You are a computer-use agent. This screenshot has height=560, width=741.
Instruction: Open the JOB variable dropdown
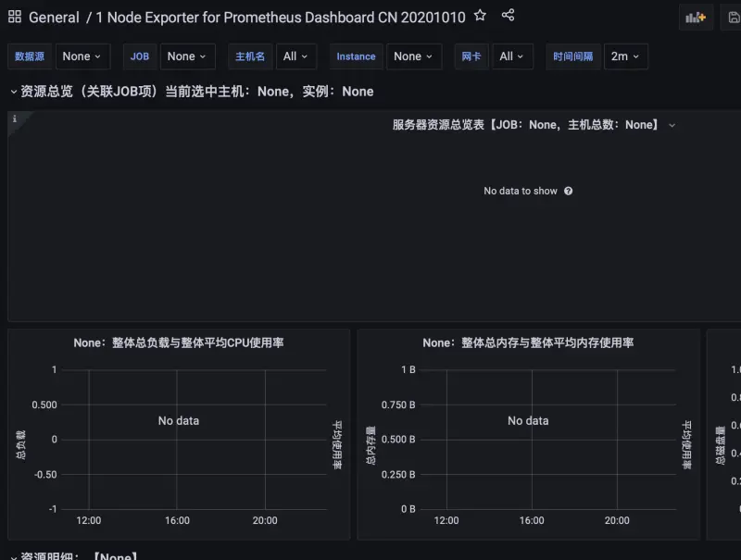[x=187, y=56]
